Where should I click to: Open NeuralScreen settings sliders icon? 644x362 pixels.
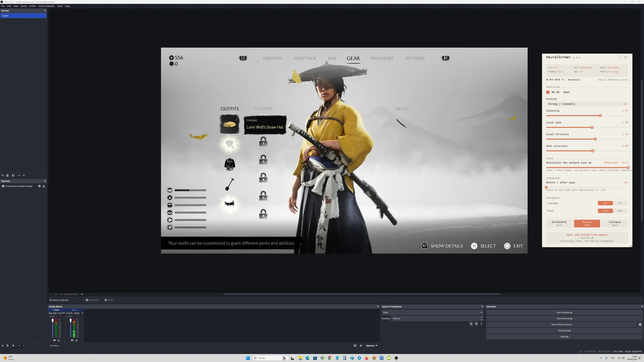[x=626, y=57]
